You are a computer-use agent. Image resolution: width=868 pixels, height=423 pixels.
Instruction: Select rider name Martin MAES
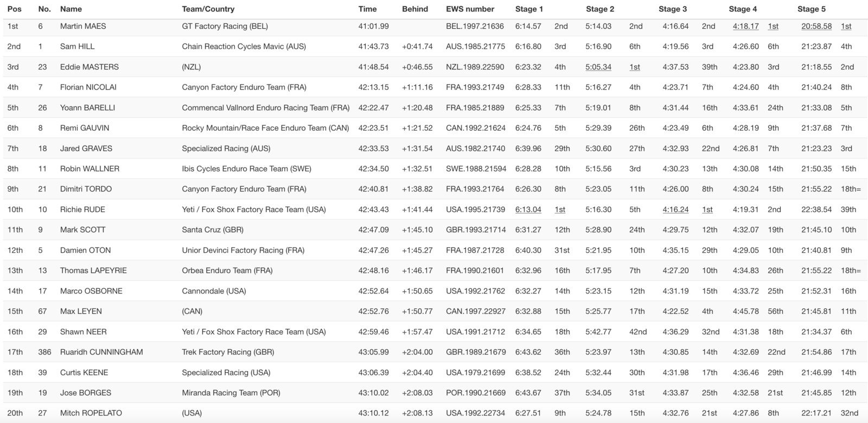click(x=83, y=26)
